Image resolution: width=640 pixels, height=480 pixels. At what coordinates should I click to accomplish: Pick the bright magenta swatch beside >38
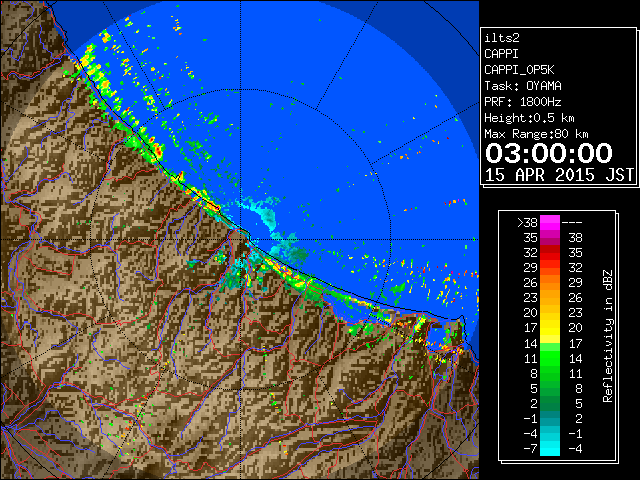[550, 223]
